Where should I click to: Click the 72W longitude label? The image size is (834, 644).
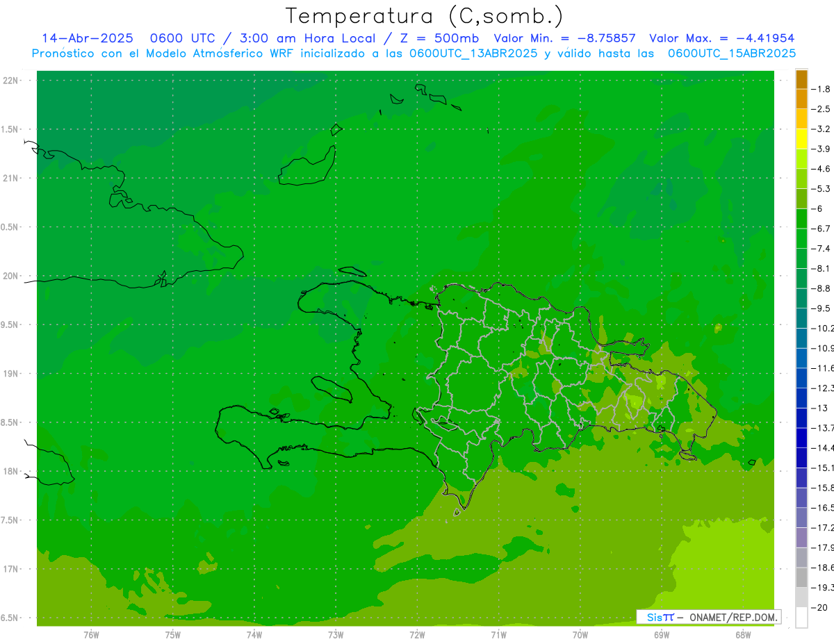click(x=417, y=635)
